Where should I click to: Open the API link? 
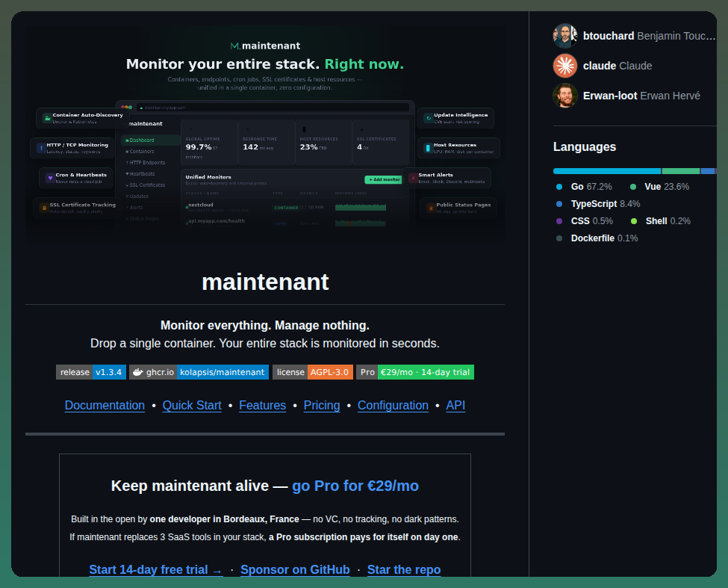455,406
